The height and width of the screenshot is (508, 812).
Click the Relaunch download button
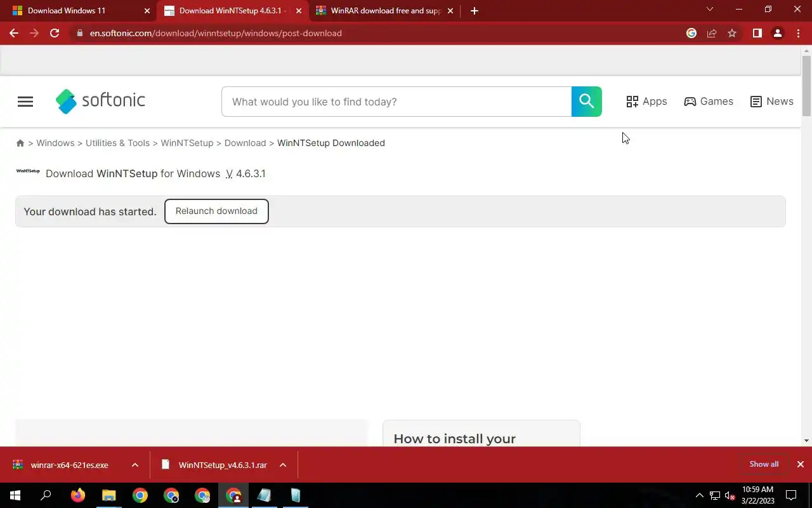(x=216, y=211)
